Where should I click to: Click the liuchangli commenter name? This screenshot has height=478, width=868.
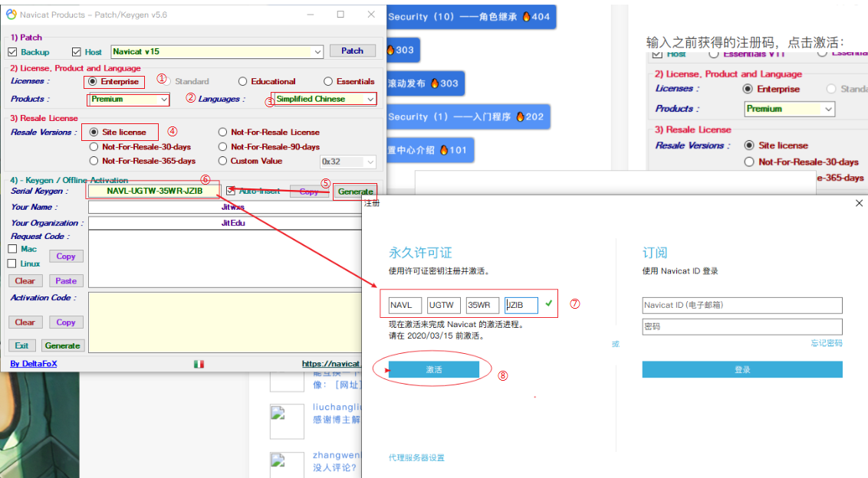337,408
